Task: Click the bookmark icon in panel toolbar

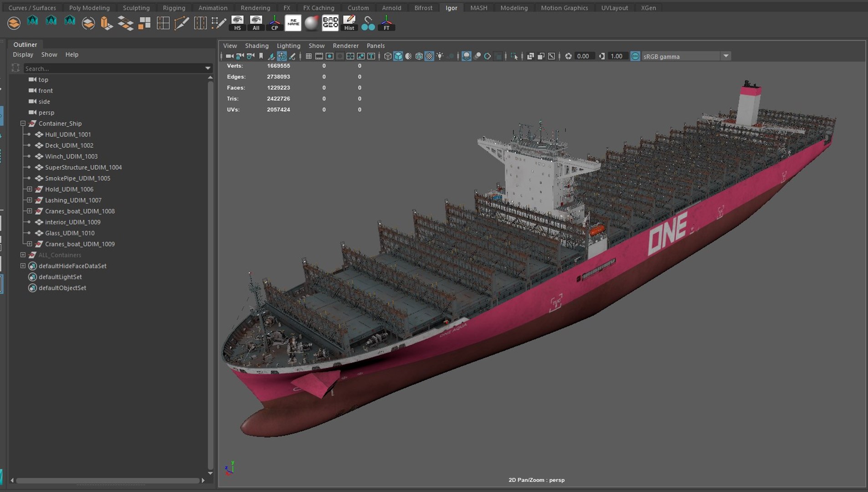Action: (261, 56)
